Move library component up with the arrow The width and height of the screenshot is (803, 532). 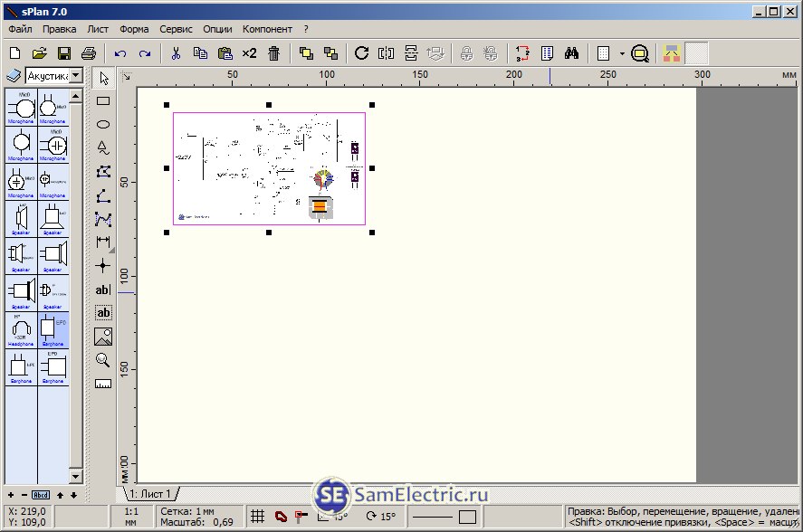(60, 495)
